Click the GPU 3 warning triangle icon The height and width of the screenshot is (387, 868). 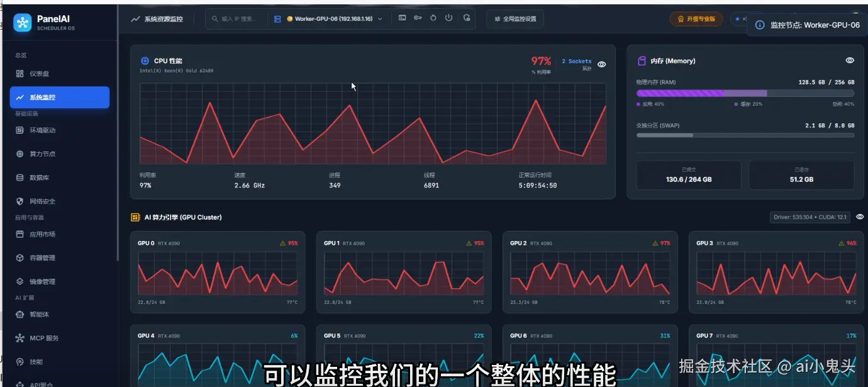(x=842, y=243)
